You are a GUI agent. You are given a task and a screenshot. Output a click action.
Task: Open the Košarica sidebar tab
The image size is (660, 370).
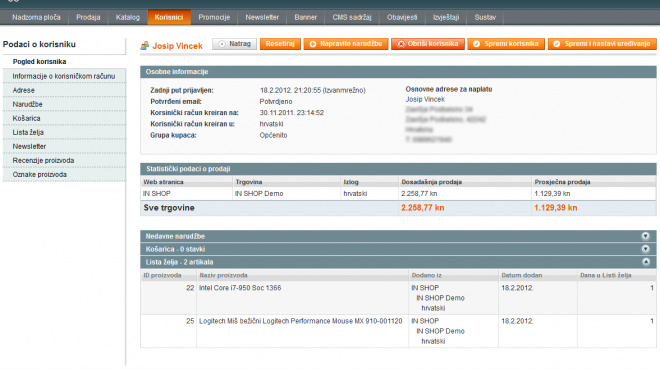click(x=64, y=118)
